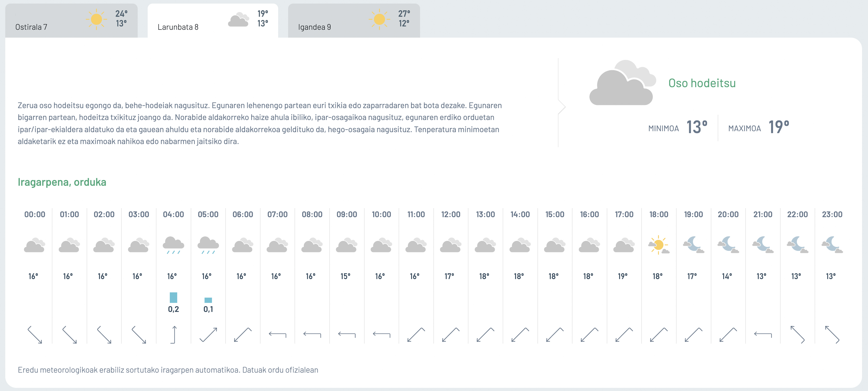Click the 15° temperature at 09:00
This screenshot has width=868, height=391.
(x=345, y=277)
